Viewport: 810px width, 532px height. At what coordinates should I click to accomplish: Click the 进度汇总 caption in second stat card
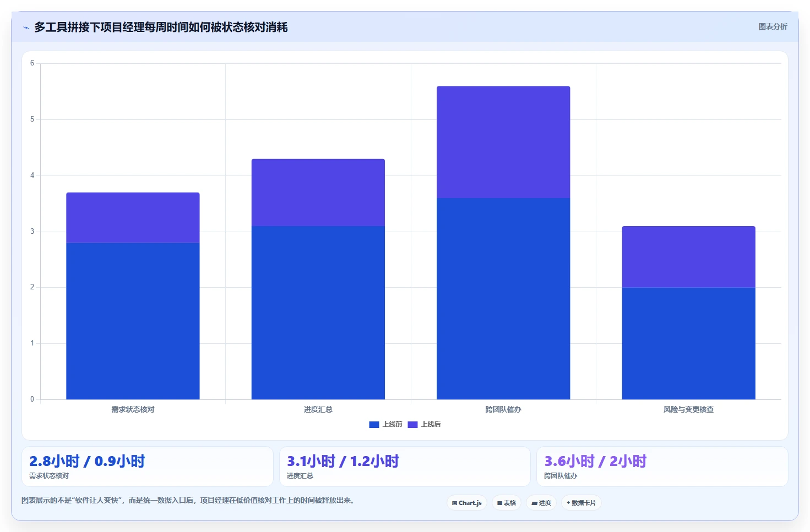tap(300, 476)
